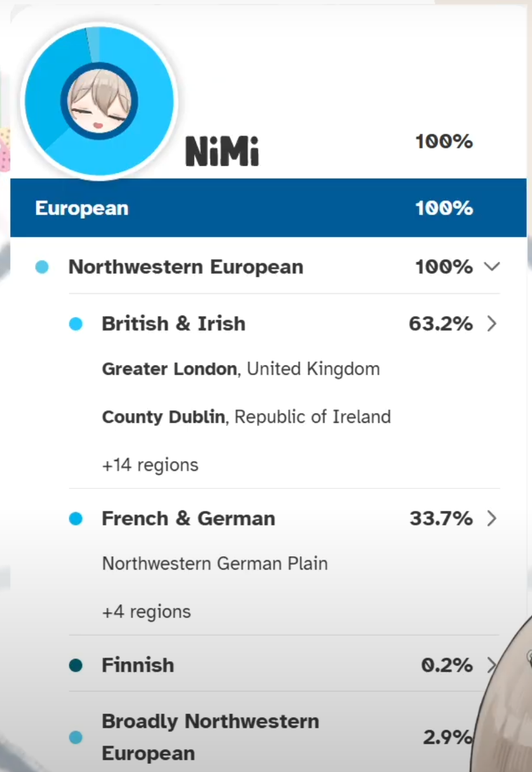Expand the British & Irish chevron arrow

[492, 324]
